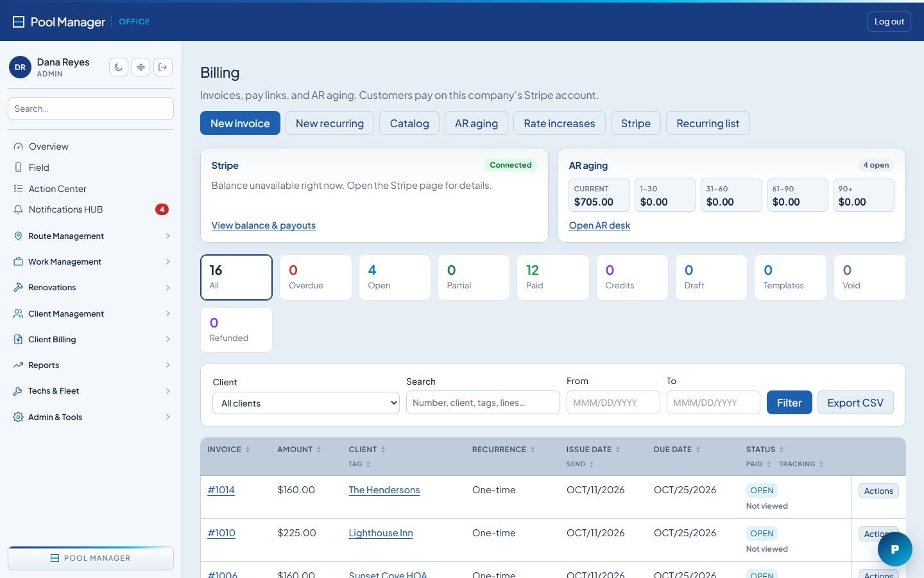
Task: Expand Route Management menu
Action: coord(90,236)
